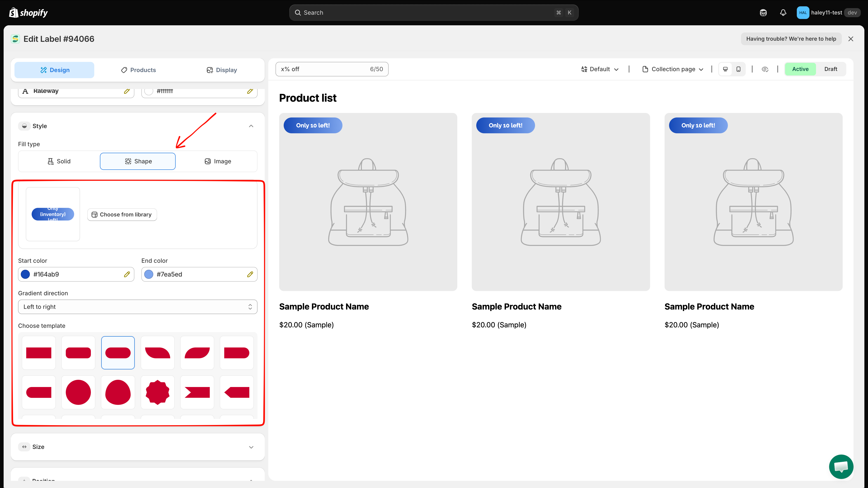Close the Edit Label editor

coord(851,39)
